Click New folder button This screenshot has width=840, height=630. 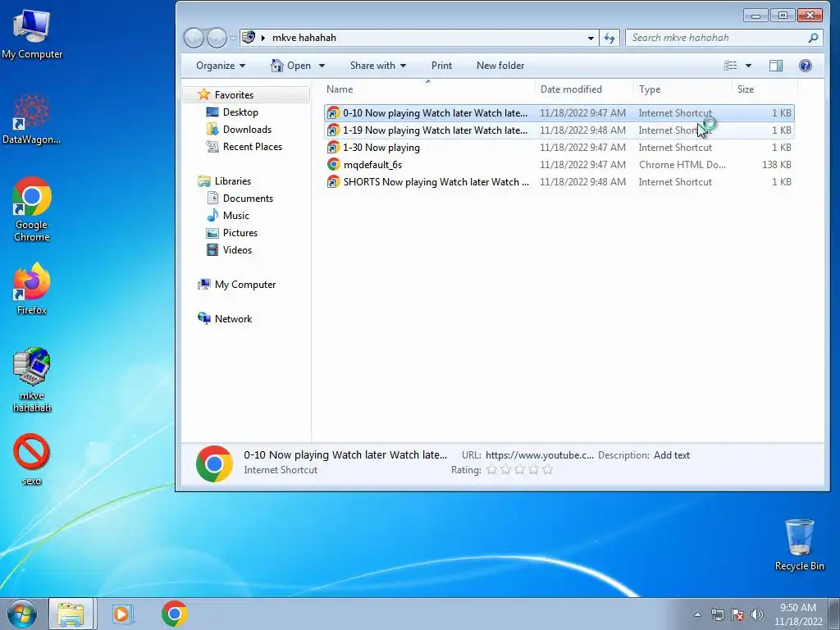tap(500, 66)
